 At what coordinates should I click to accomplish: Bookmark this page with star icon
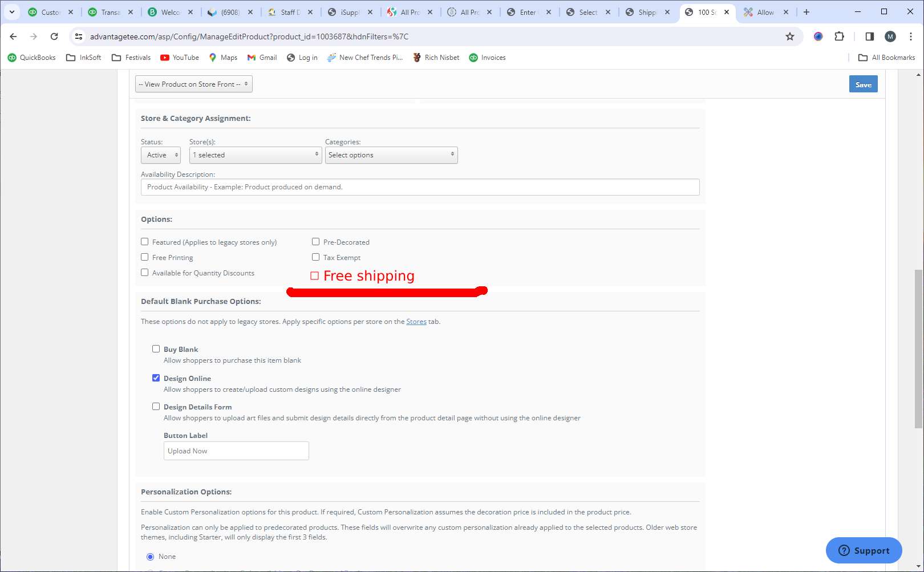click(x=790, y=36)
